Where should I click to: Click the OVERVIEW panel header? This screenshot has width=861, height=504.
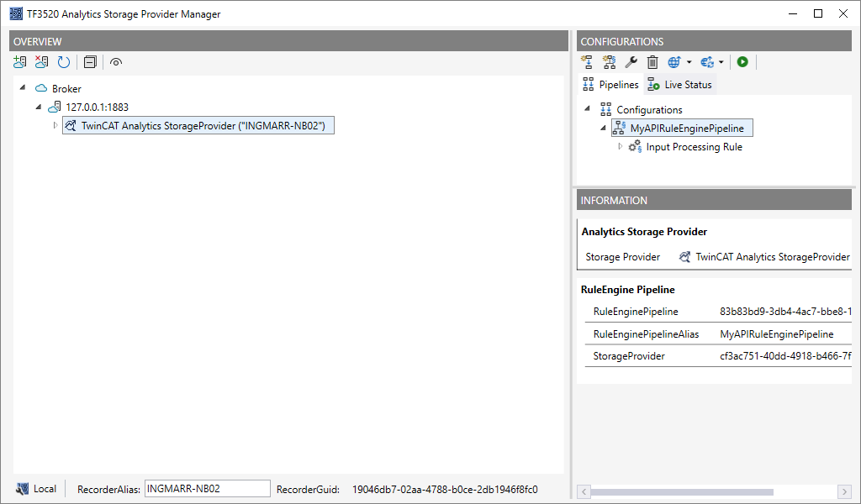coord(289,41)
